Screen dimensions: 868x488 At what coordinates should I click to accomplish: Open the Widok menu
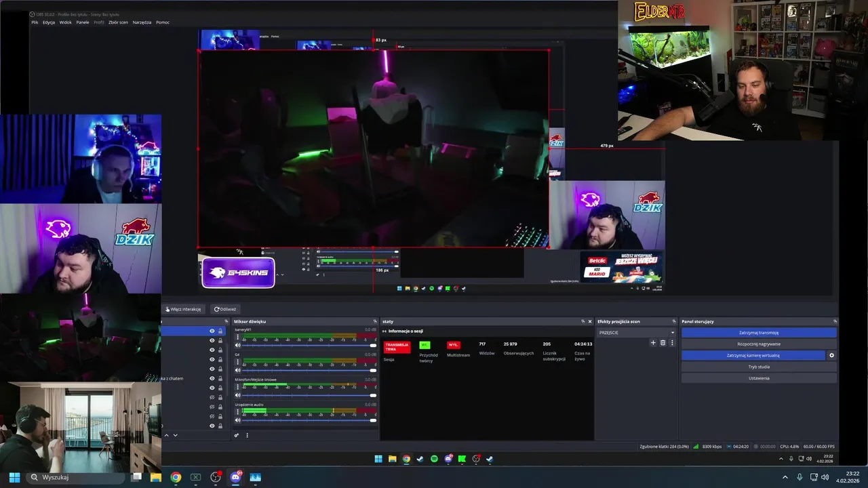coord(66,22)
